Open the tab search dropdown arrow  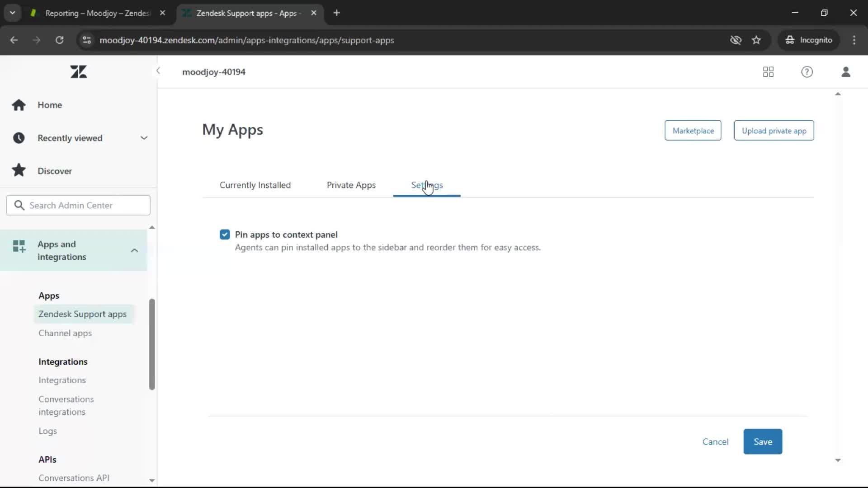tap(13, 13)
